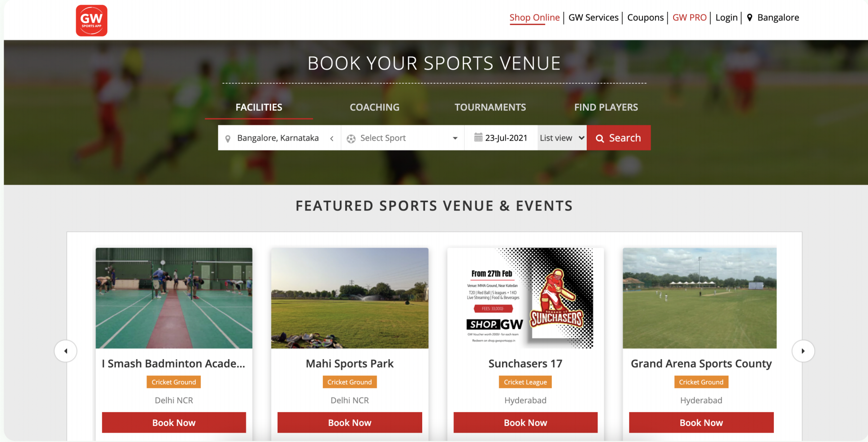Clear location using the chevron beside Karnataka
This screenshot has height=442, width=868.
tap(332, 138)
